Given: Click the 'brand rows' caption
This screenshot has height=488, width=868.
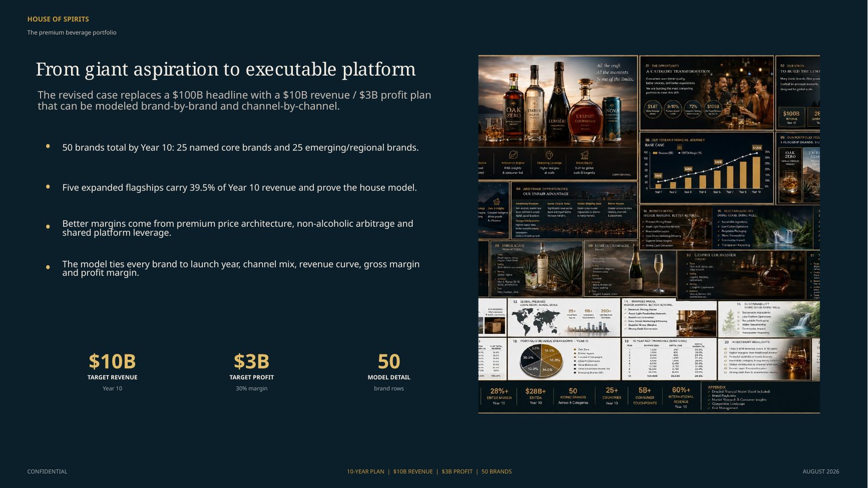Looking at the screenshot, I should coord(389,388).
